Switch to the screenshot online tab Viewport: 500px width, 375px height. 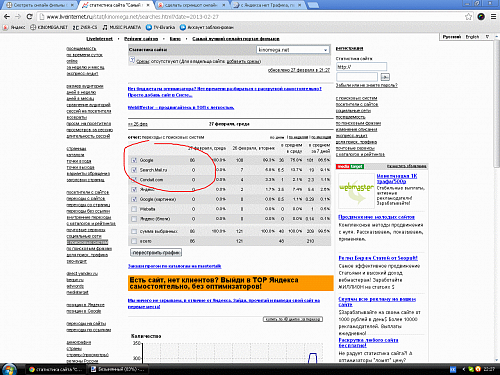(x=192, y=5)
